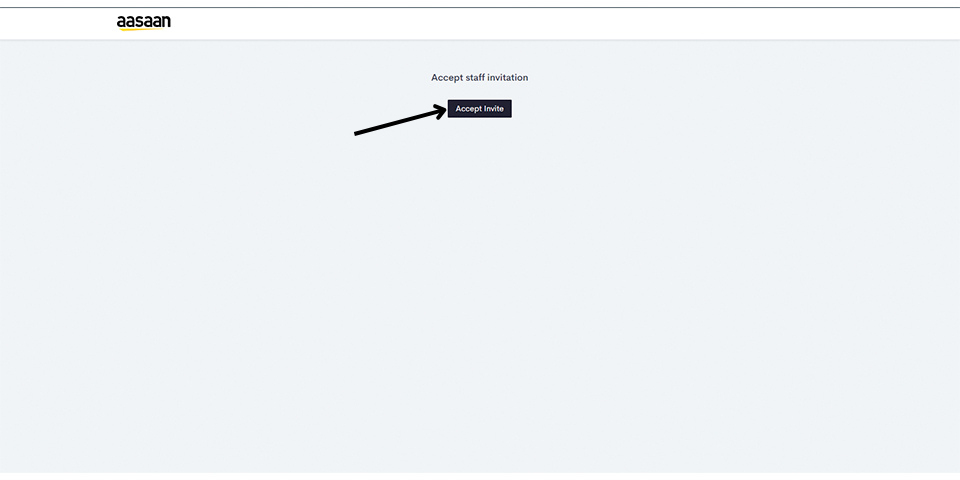Click the word "invitation" in the heading
This screenshot has height=480, width=960.
pyautogui.click(x=507, y=78)
